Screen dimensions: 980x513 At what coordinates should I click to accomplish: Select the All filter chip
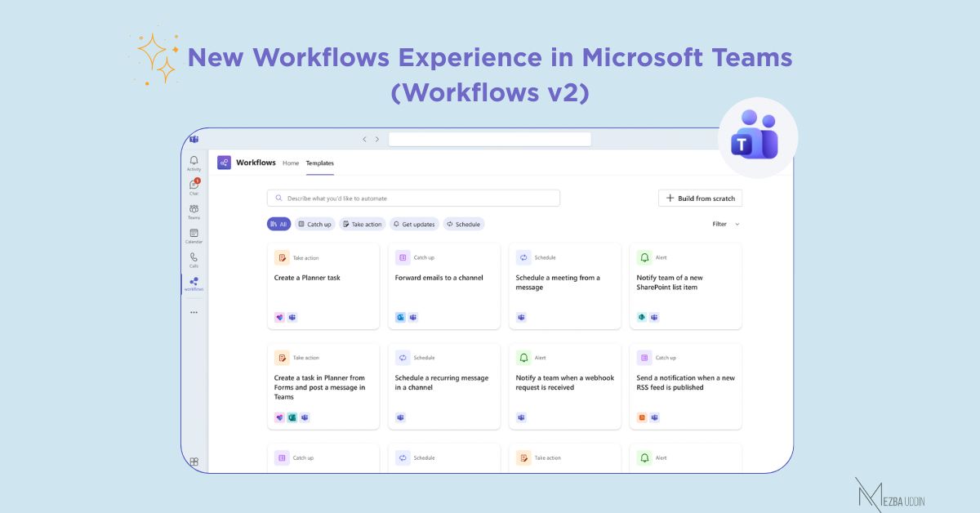(278, 224)
